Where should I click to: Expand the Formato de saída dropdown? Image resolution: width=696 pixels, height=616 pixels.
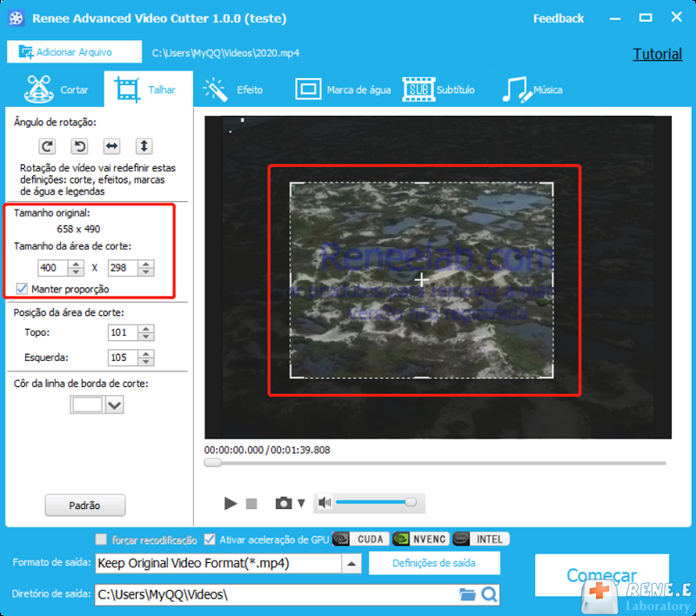pos(351,564)
